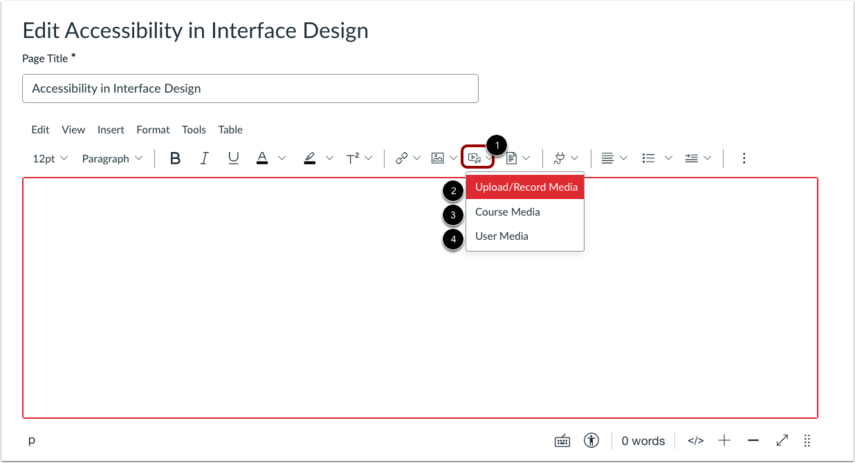The image size is (855, 463).
Task: Expand the document options arrow
Action: coord(526,158)
